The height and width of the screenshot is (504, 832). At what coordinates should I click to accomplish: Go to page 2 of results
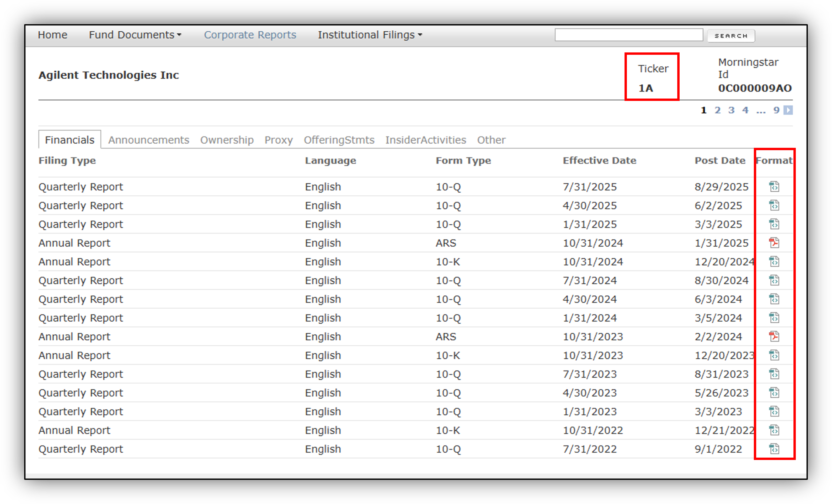pyautogui.click(x=718, y=110)
